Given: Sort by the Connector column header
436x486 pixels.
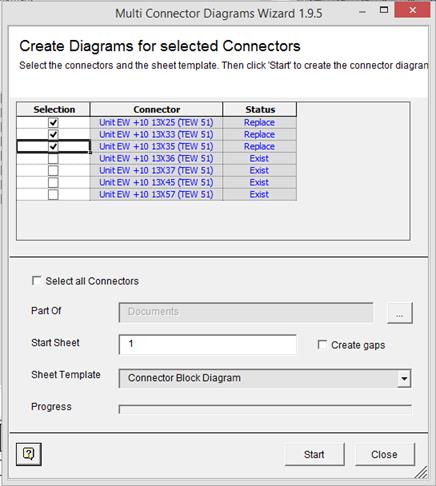Looking at the screenshot, I should 156,109.
